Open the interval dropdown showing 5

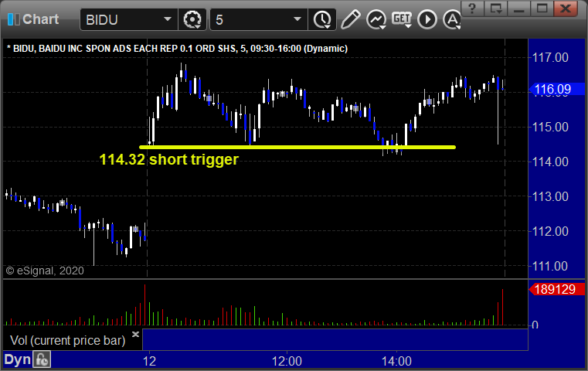click(x=297, y=19)
